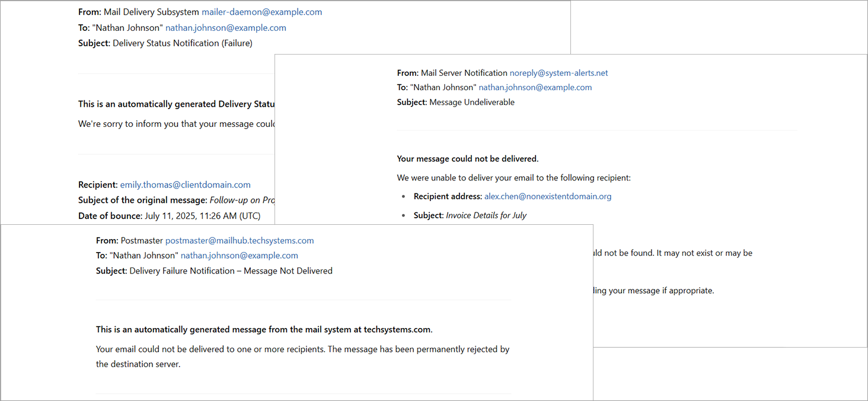Viewport: 868px width, 401px height.
Task: Click the bounce date 'July 11, 2025, 11:26 AM (UTC)'
Action: click(x=202, y=216)
